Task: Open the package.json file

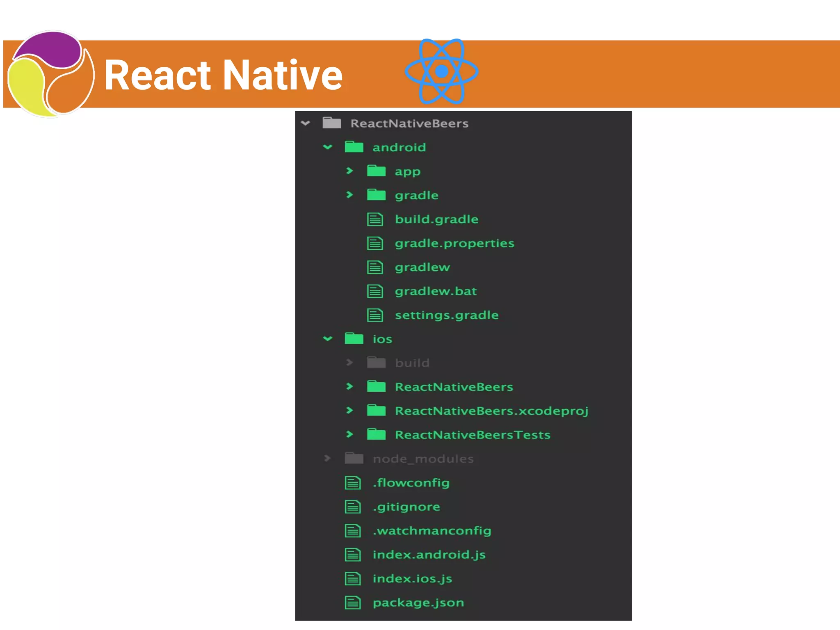Action: point(418,603)
